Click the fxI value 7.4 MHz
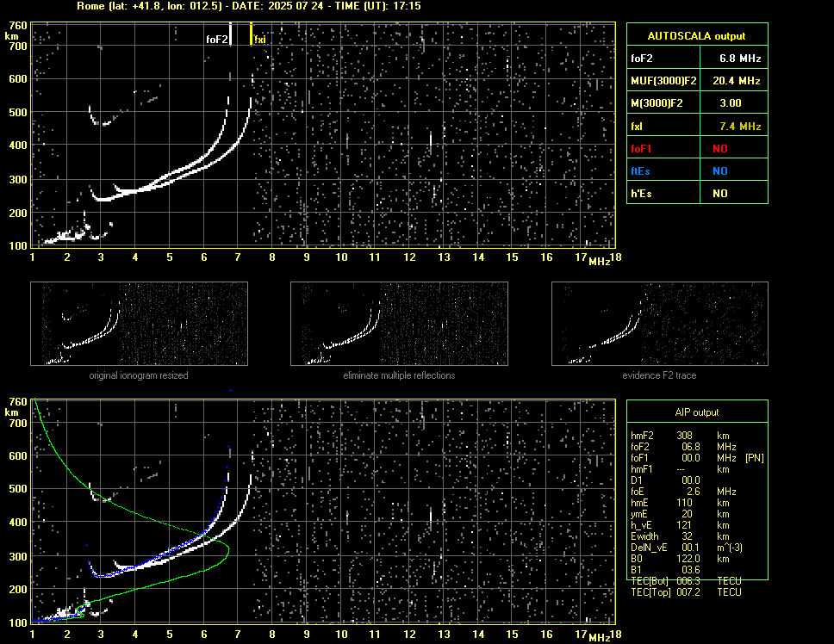 pyautogui.click(x=740, y=126)
